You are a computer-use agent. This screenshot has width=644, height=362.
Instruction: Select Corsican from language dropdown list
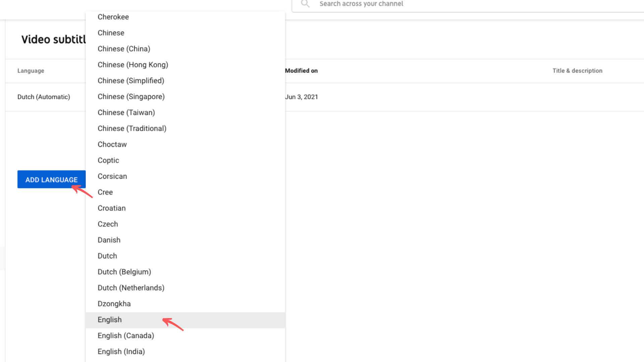tap(112, 176)
